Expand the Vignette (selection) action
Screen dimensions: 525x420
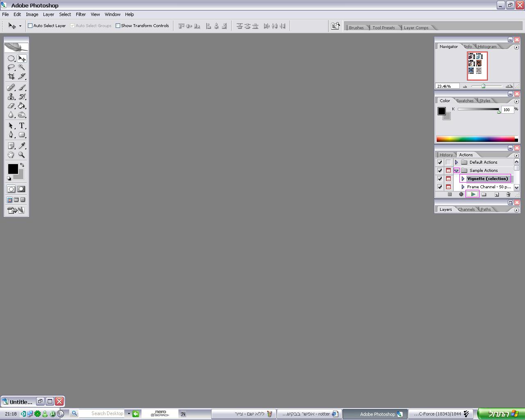click(463, 179)
